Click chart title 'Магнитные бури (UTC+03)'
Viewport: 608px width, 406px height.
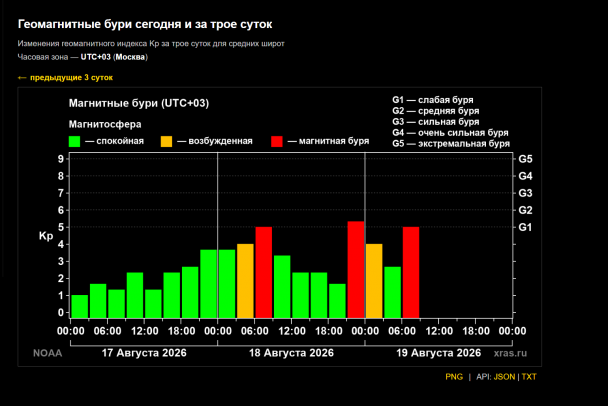(139, 104)
